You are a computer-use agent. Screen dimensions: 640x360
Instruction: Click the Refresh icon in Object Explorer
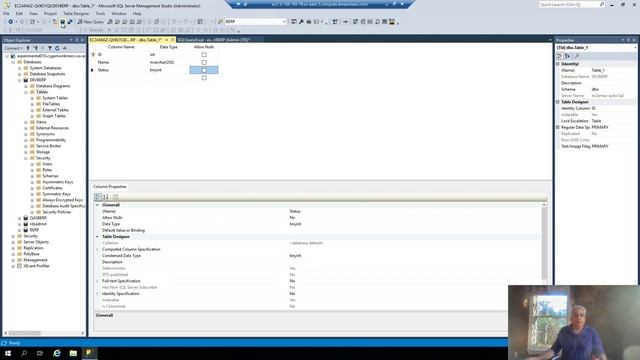click(x=57, y=48)
